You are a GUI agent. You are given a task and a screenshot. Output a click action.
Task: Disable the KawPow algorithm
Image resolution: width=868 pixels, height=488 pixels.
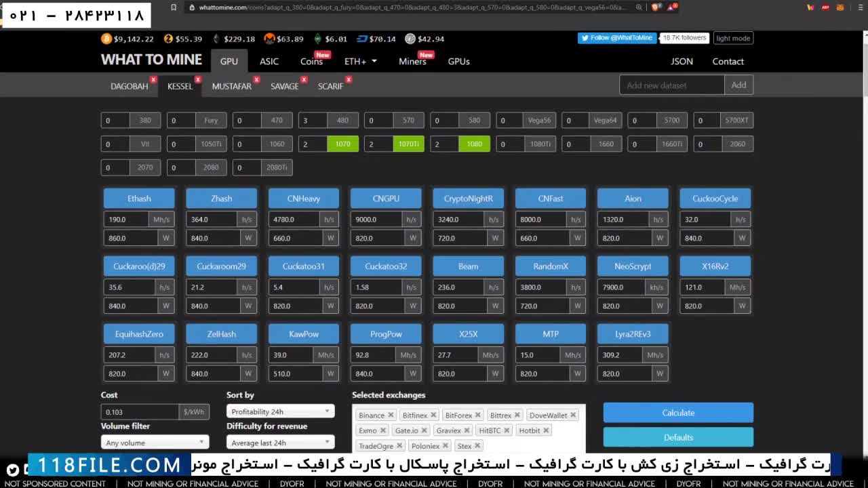[x=303, y=334]
